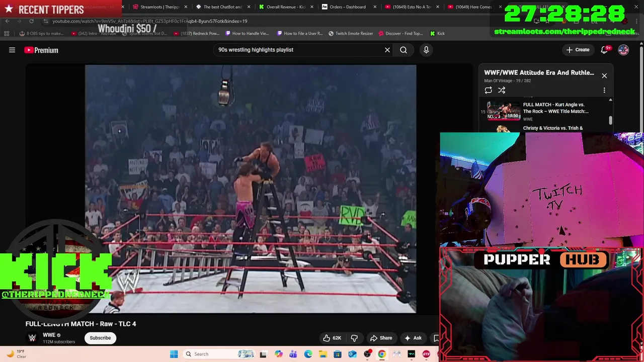Play Kurt Angle vs. The Rock thumbnail
This screenshot has height=362, width=644.
click(504, 111)
